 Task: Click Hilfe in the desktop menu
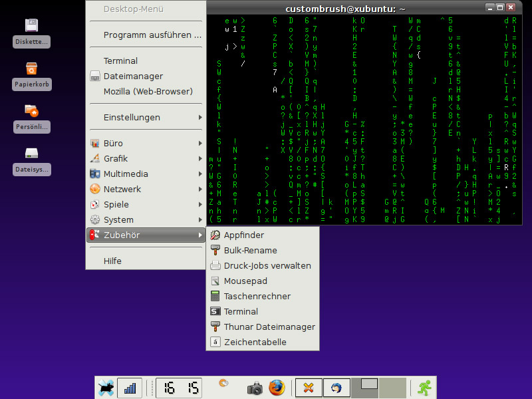pyautogui.click(x=112, y=261)
